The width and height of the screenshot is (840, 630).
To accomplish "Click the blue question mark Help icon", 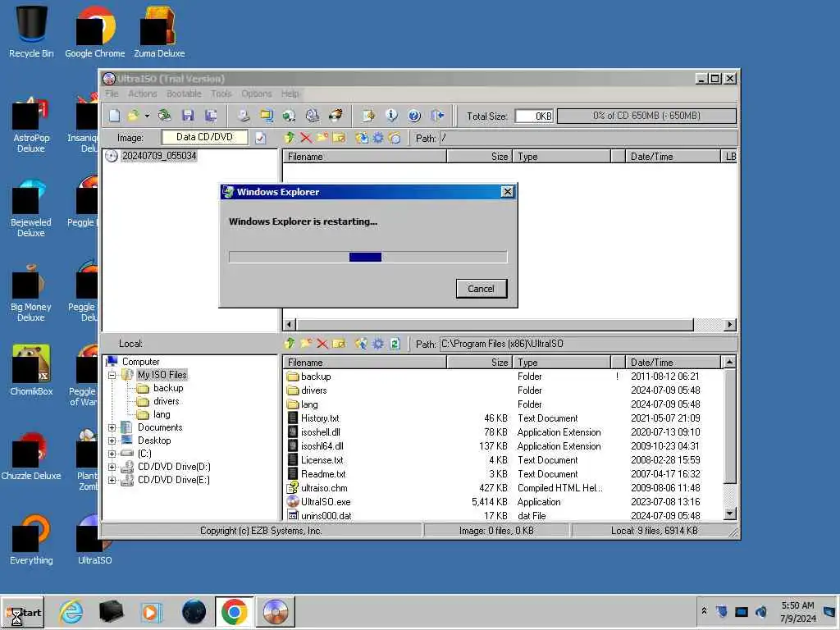I will pyautogui.click(x=414, y=116).
